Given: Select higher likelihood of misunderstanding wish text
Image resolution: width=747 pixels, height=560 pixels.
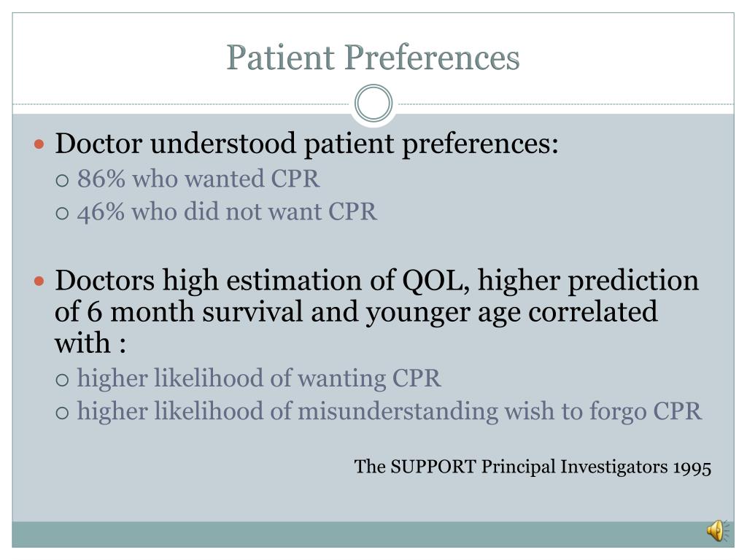Looking at the screenshot, I should click(390, 411).
